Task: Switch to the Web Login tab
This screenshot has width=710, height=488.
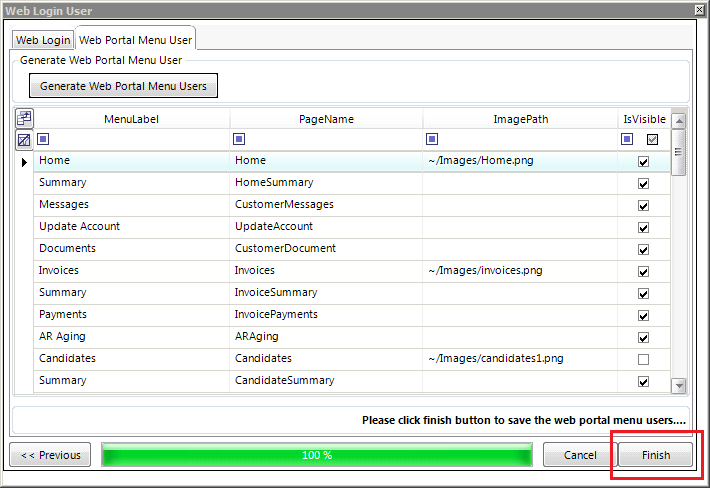Action: coord(43,40)
